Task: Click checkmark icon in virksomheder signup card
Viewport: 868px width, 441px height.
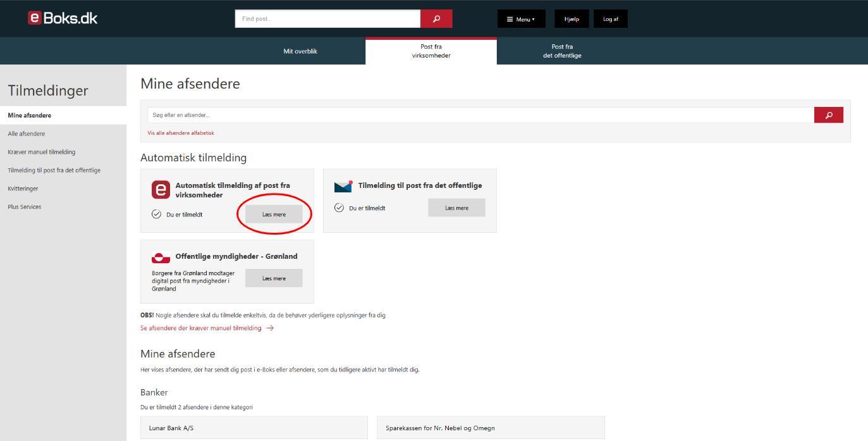Action: (157, 214)
